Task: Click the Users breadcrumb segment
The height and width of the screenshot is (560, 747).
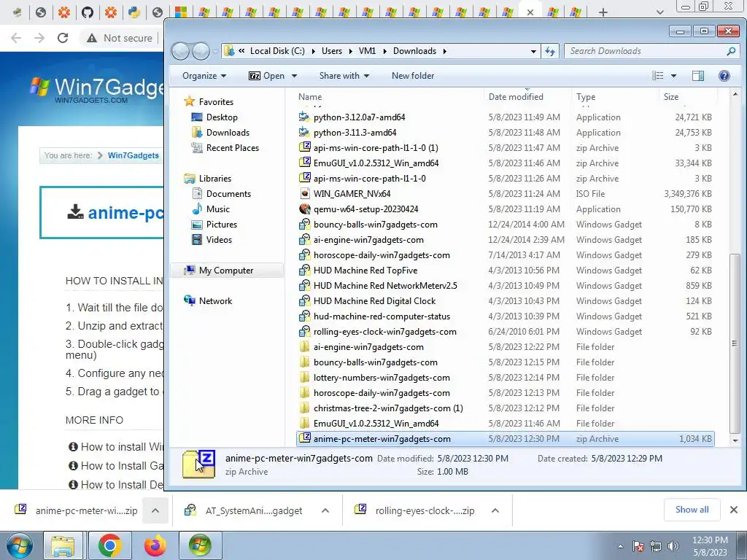Action: pos(332,51)
